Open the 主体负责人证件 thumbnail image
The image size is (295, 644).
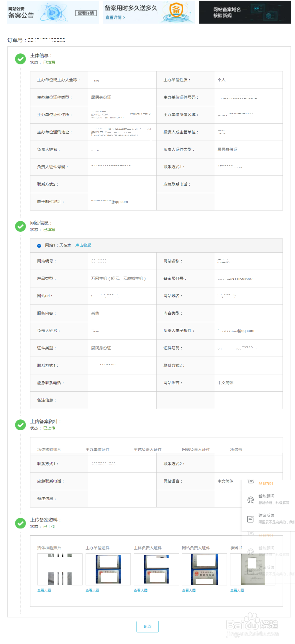tap(156, 569)
